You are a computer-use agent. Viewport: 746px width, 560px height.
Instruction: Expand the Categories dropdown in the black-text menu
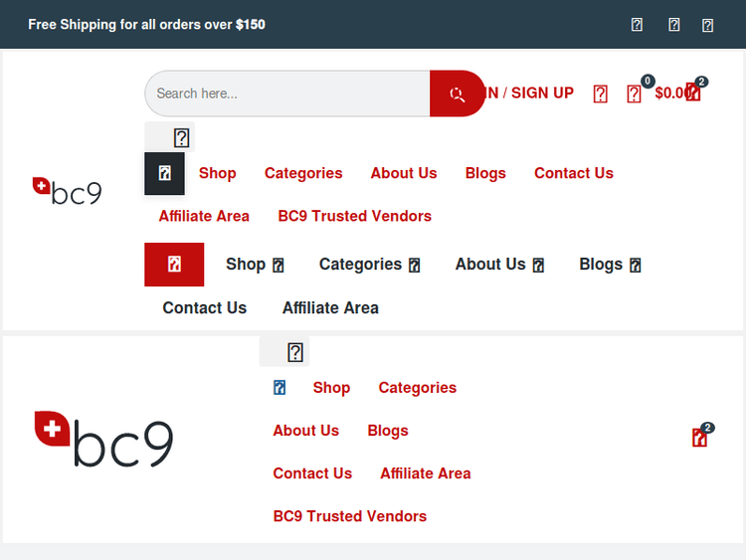click(415, 266)
